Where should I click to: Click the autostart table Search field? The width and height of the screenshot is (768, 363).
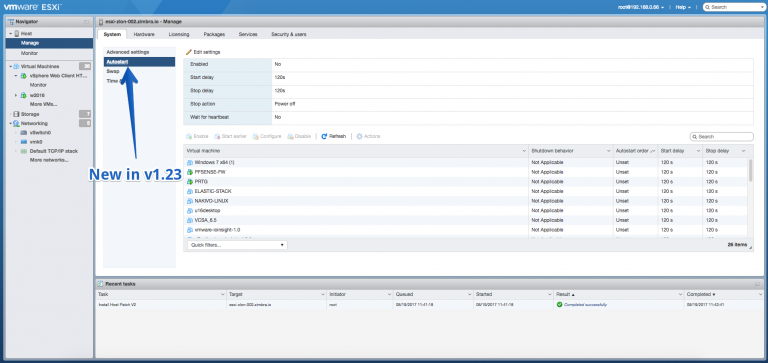pyautogui.click(x=721, y=137)
